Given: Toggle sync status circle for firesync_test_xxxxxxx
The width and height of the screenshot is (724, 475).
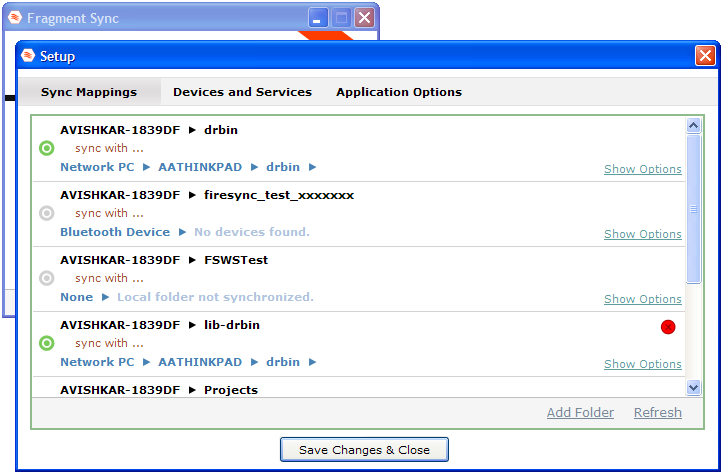Looking at the screenshot, I should [47, 213].
